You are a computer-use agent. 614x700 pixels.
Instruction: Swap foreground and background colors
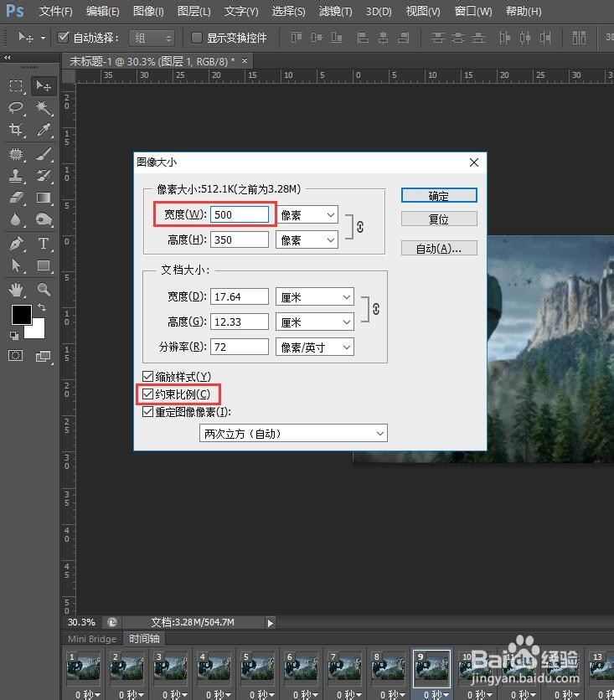pyautogui.click(x=42, y=307)
